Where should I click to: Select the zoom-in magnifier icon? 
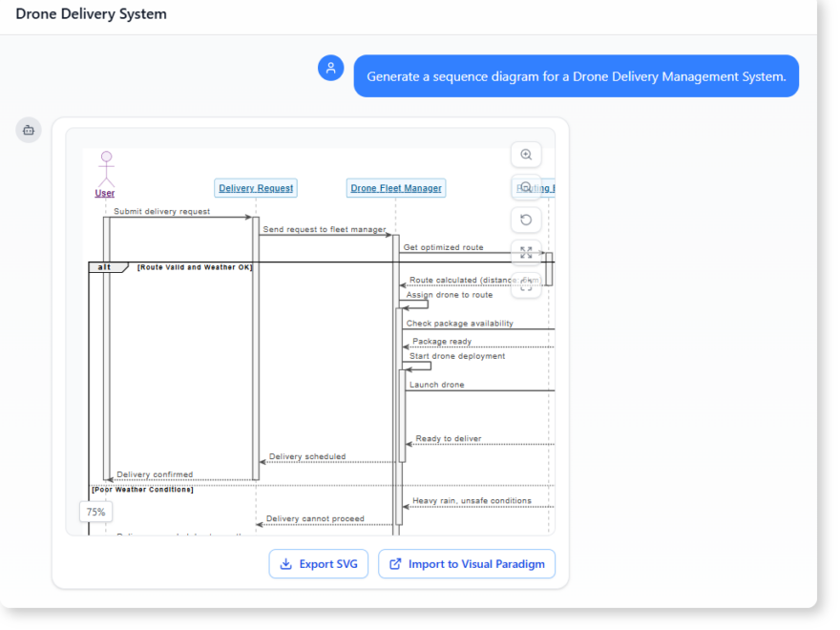[526, 154]
